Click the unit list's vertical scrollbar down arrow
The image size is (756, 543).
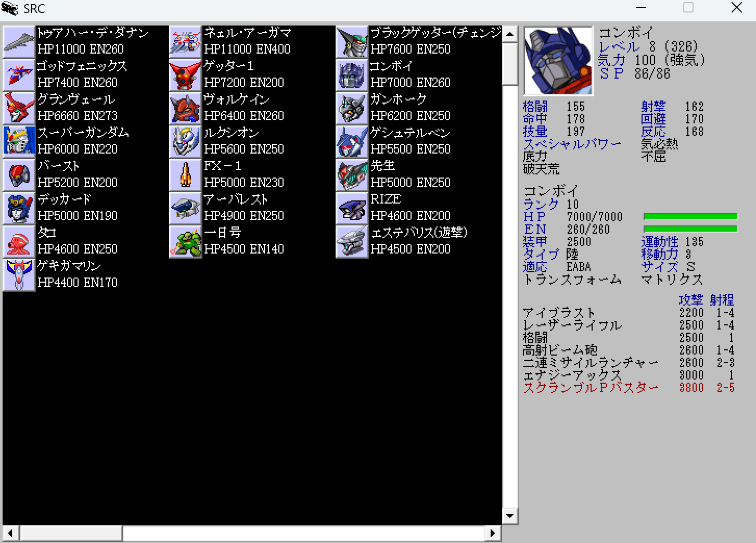click(510, 516)
